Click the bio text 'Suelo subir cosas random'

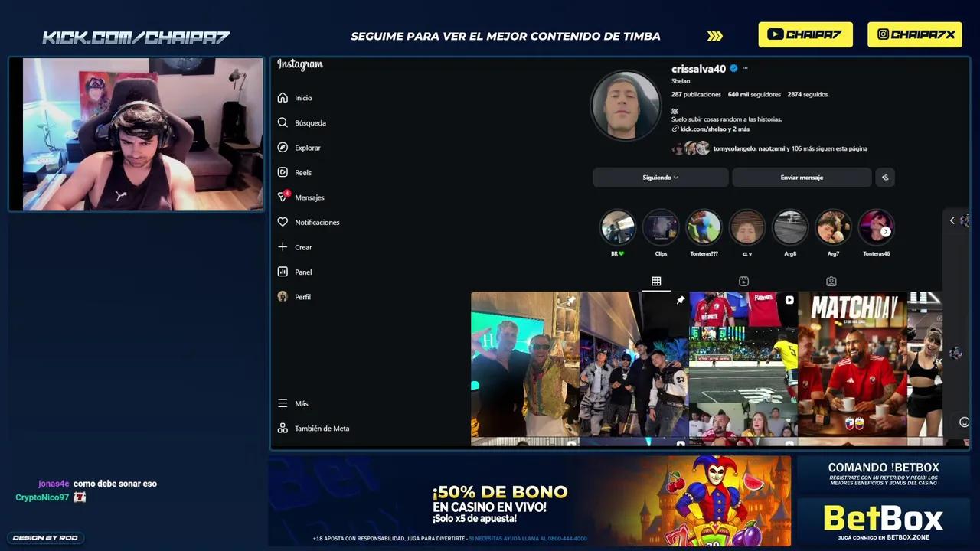[x=727, y=119]
